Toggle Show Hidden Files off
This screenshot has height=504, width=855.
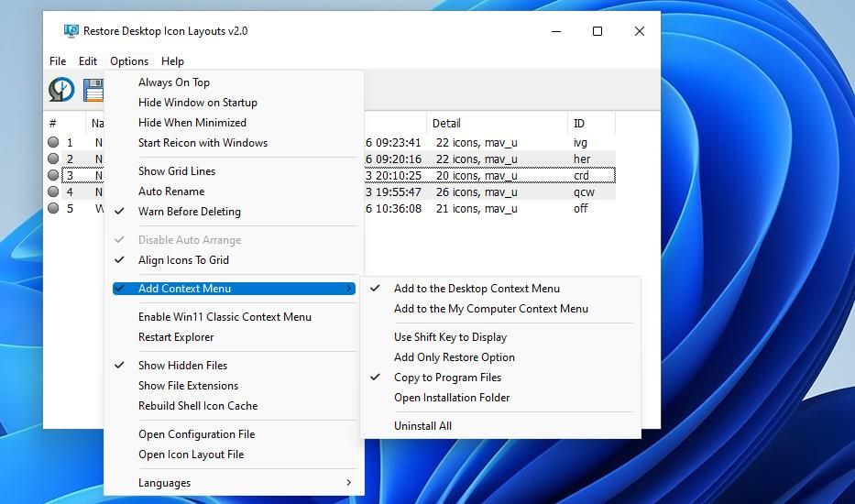(182, 366)
